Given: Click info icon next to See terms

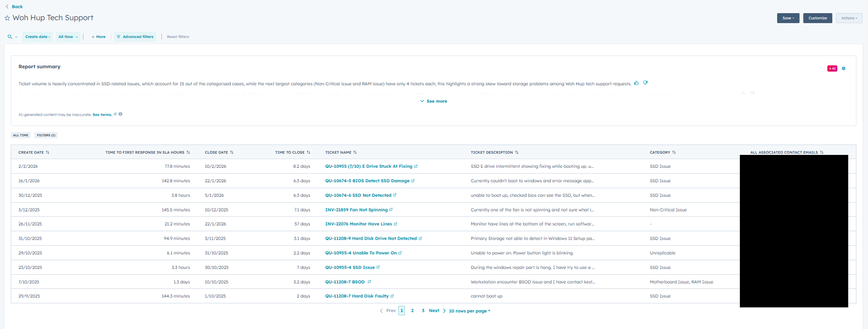Looking at the screenshot, I should 120,114.
